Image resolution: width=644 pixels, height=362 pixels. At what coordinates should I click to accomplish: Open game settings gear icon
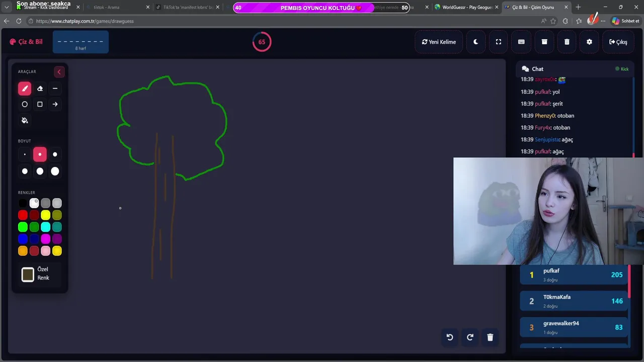click(x=589, y=42)
